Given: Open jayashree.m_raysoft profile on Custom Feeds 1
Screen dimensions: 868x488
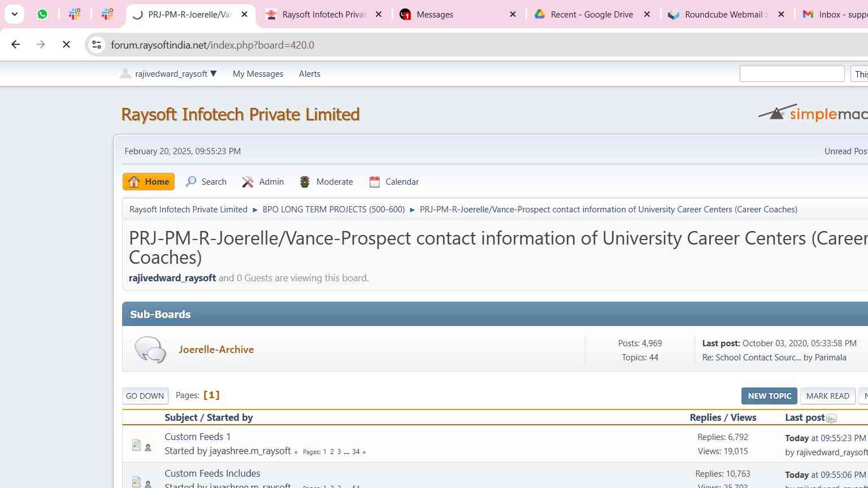Looking at the screenshot, I should [250, 451].
